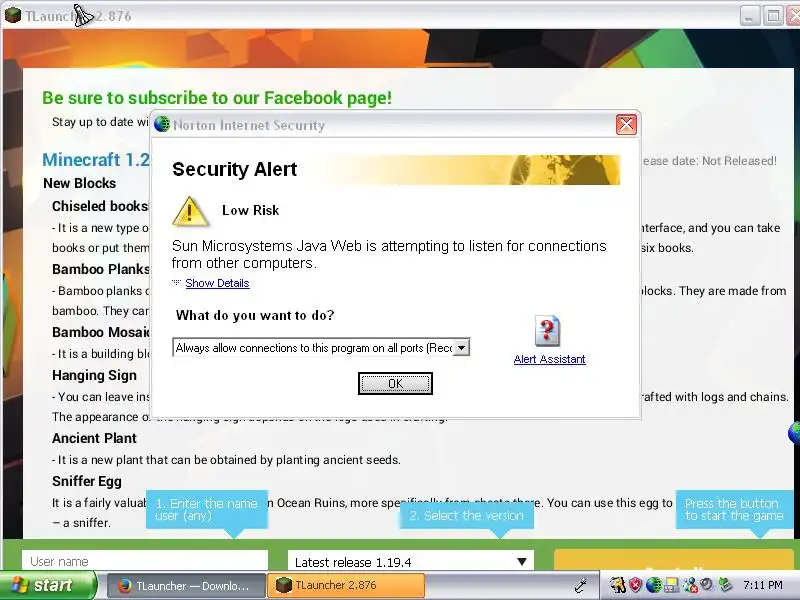Image resolution: width=800 pixels, height=600 pixels.
Task: Click the 'New Blocks' heading
Action: pos(80,183)
